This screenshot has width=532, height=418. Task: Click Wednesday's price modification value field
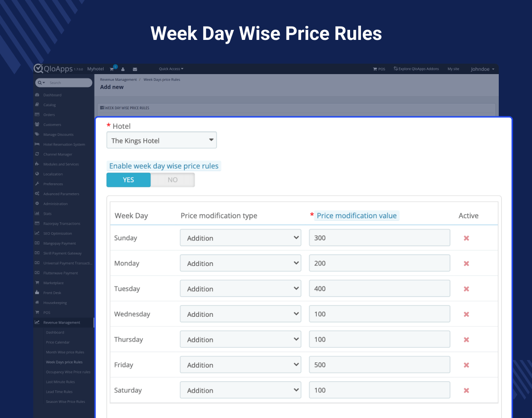click(379, 314)
